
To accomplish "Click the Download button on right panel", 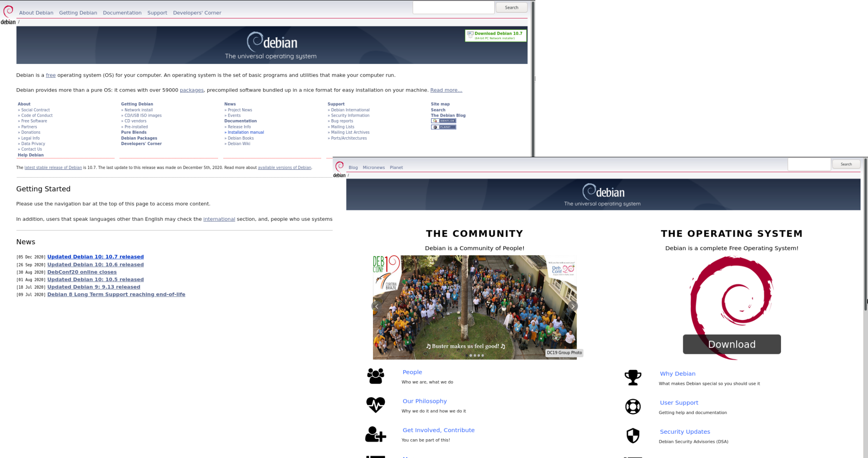I will 732,344.
